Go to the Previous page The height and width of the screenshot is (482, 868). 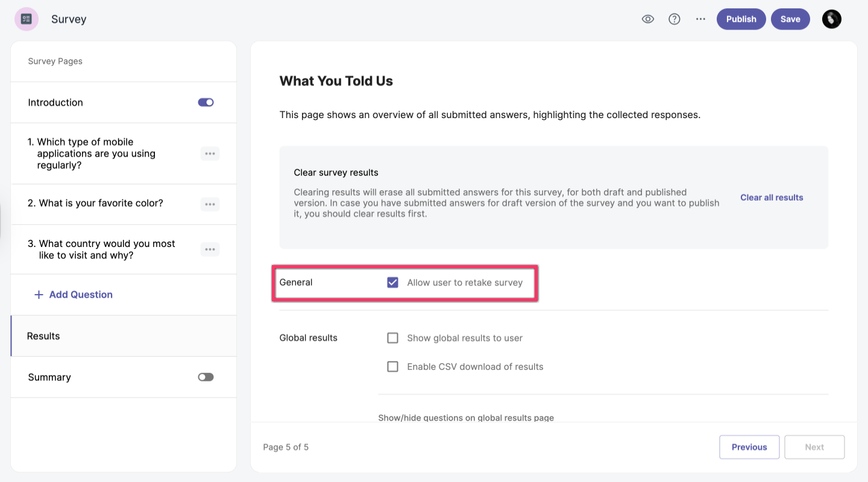click(x=749, y=447)
